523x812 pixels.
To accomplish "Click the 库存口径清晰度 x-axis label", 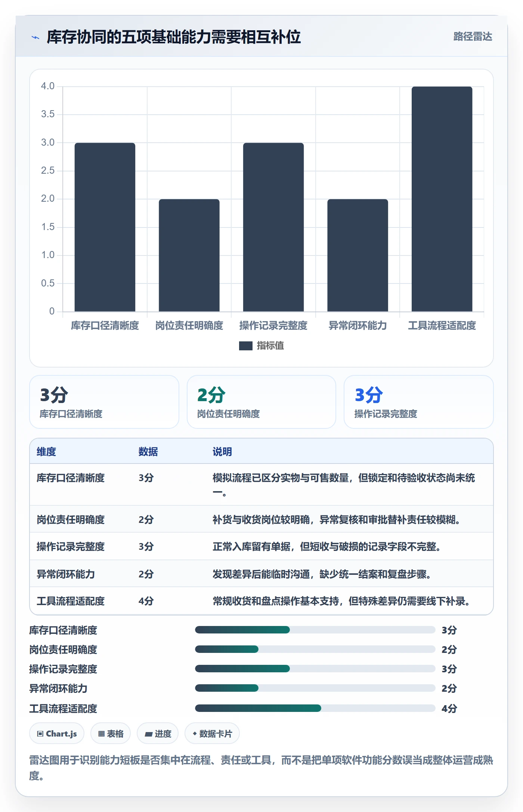I will [105, 326].
